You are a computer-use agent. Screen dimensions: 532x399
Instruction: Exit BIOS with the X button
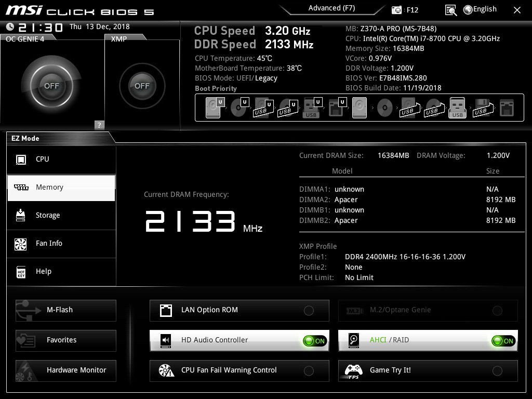pos(517,10)
